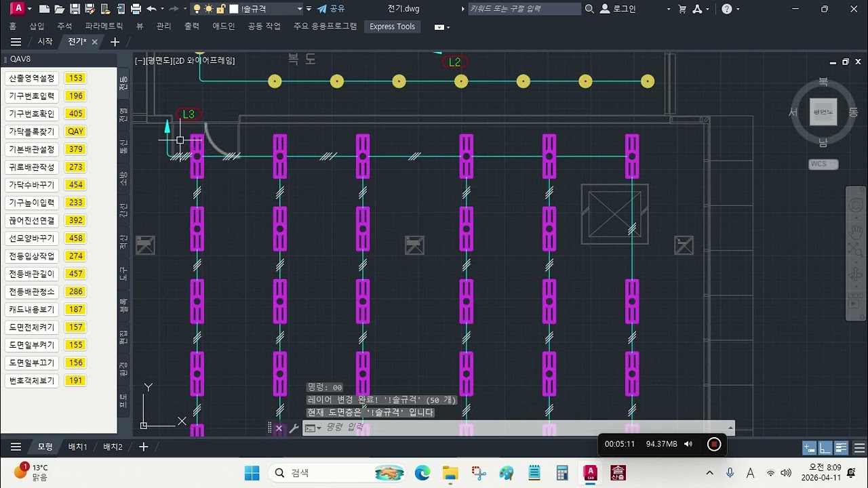Switch to the 배치2 layout tab

coord(113,447)
